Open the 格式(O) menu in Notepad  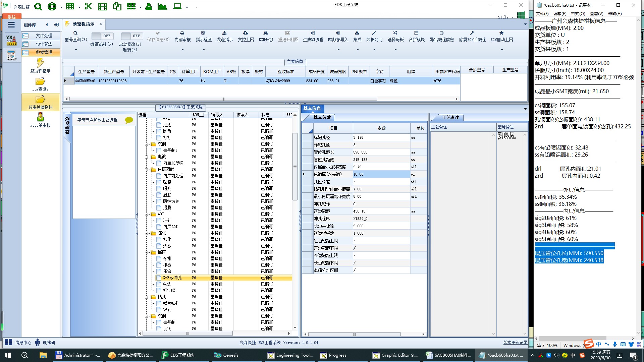(578, 14)
